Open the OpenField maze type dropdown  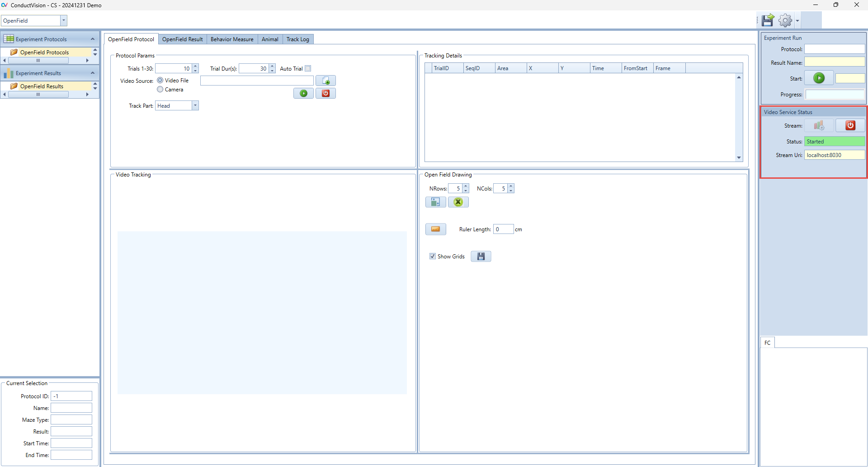pyautogui.click(x=63, y=20)
